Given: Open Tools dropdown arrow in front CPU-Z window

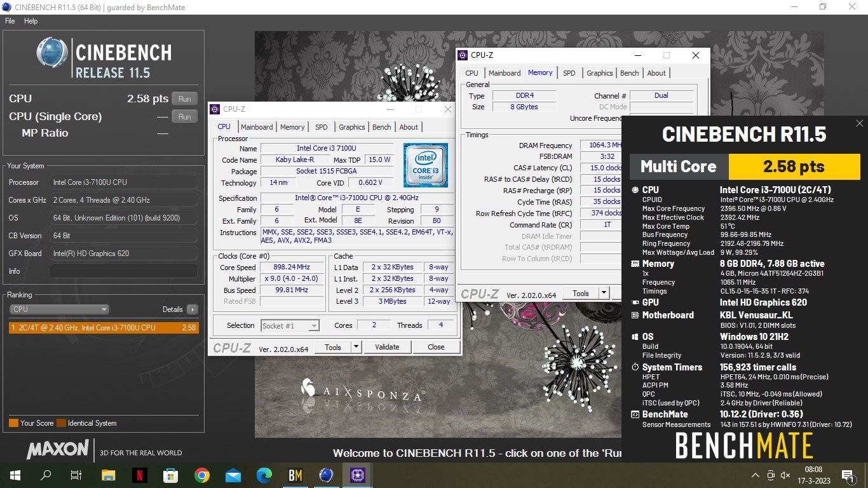Looking at the screenshot, I should [x=356, y=347].
